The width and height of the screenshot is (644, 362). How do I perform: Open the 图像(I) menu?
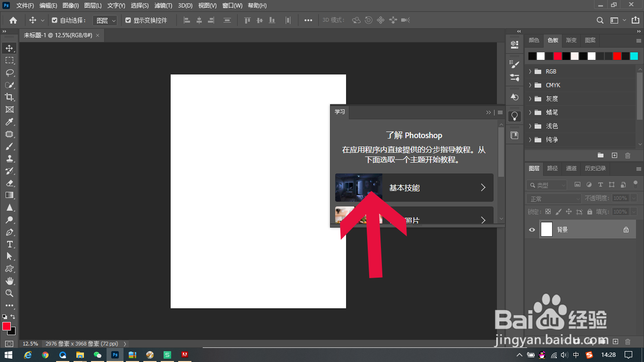[71, 6]
